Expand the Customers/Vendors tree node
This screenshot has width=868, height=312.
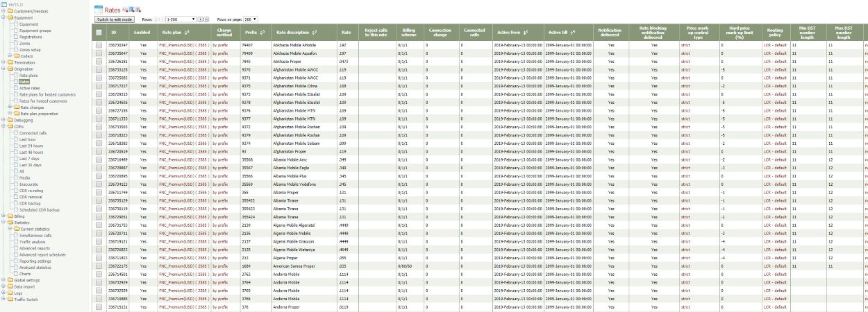click(x=3, y=12)
